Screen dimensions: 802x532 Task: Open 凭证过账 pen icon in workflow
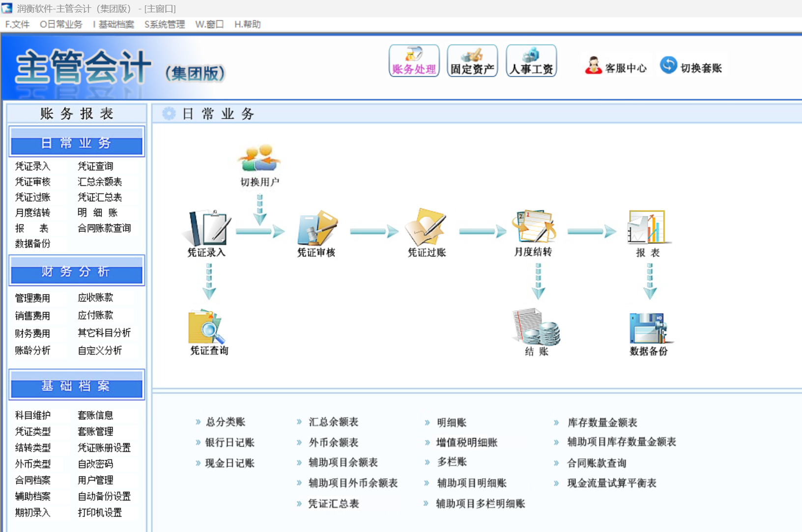click(426, 227)
